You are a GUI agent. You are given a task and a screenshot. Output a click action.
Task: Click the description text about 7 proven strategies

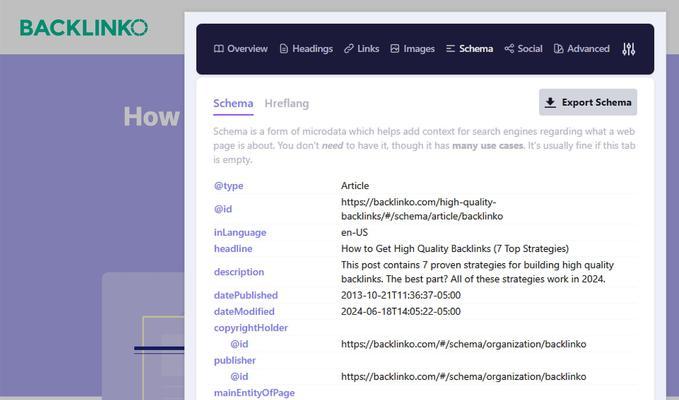click(x=477, y=272)
